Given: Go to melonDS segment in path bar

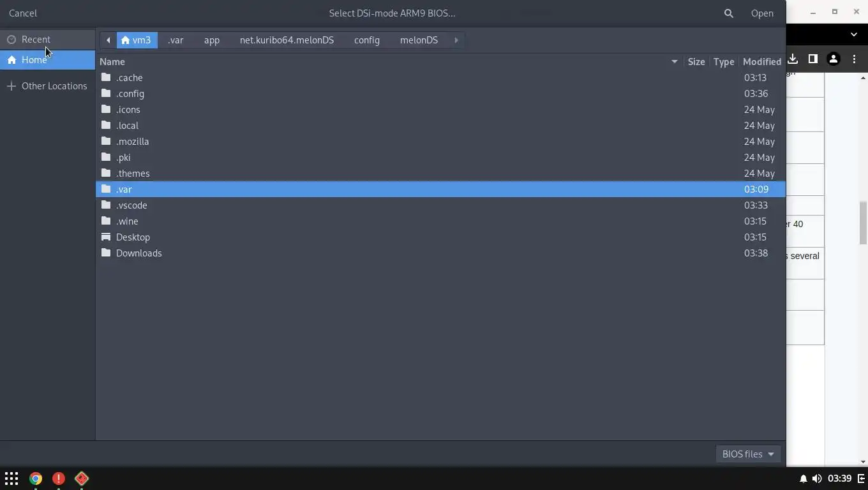Looking at the screenshot, I should tap(419, 40).
